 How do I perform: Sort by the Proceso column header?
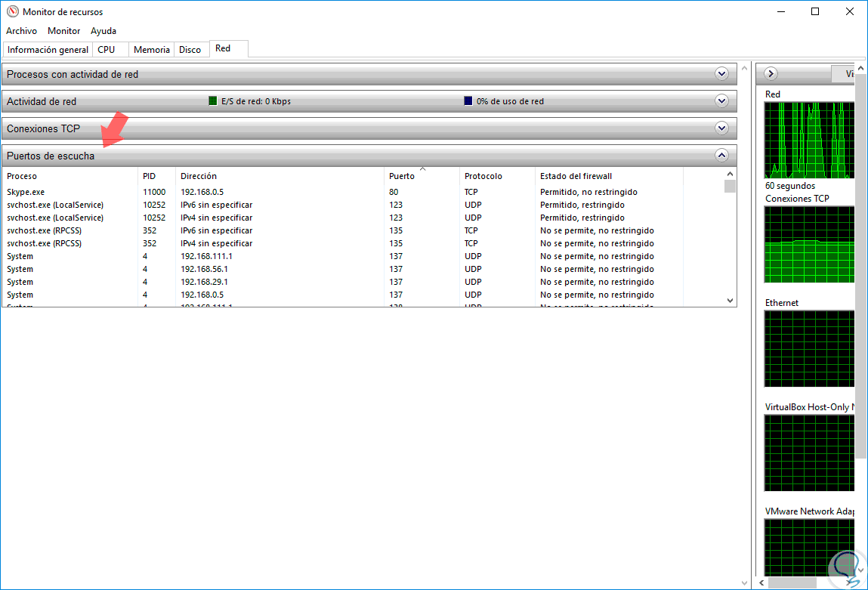coord(70,176)
